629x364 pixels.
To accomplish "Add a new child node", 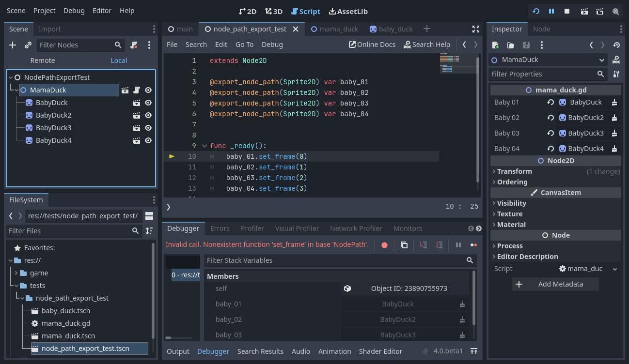I will point(13,45).
